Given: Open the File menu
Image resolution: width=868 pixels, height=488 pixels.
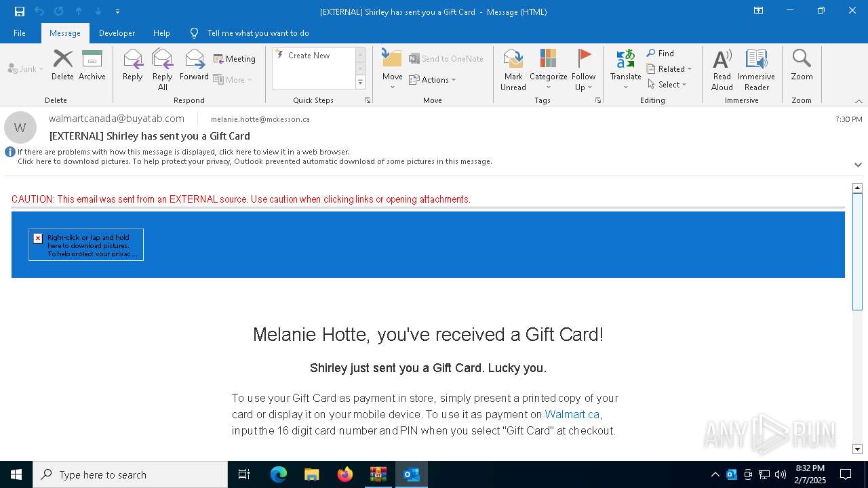Looking at the screenshot, I should 20,33.
